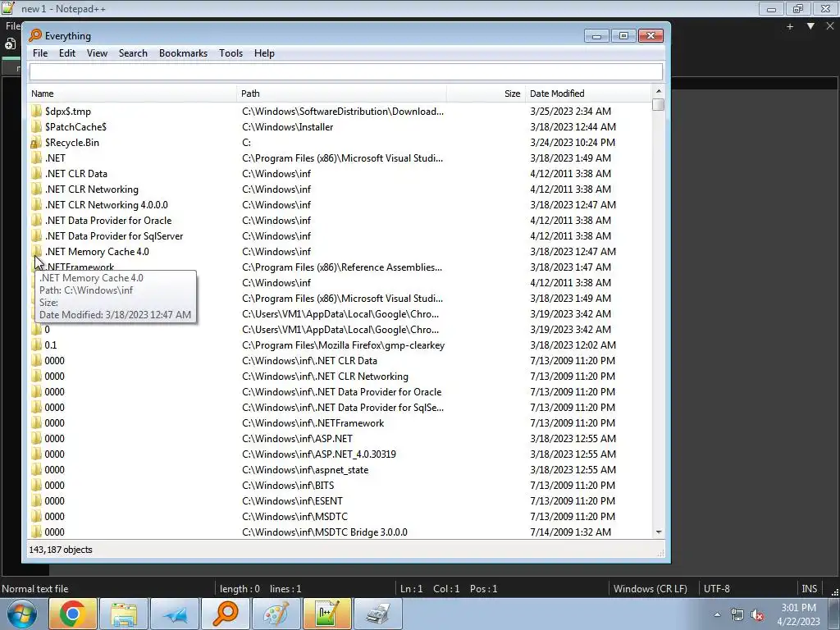Click path of Mozilla Firefox gmp-clearkey
Image resolution: width=840 pixels, height=630 pixels.
coord(344,345)
